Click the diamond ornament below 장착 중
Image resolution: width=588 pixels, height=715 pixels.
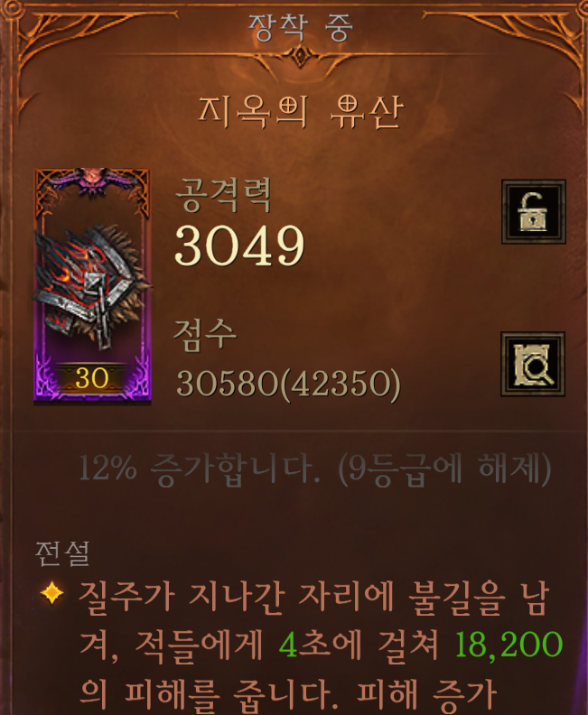300,57
